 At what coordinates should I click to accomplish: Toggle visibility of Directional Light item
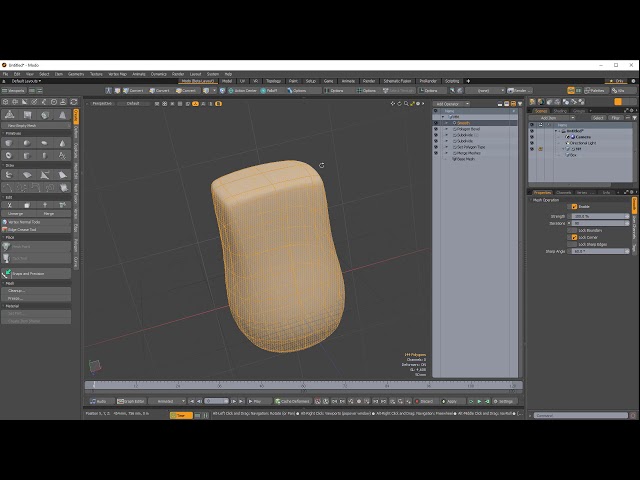point(531,143)
